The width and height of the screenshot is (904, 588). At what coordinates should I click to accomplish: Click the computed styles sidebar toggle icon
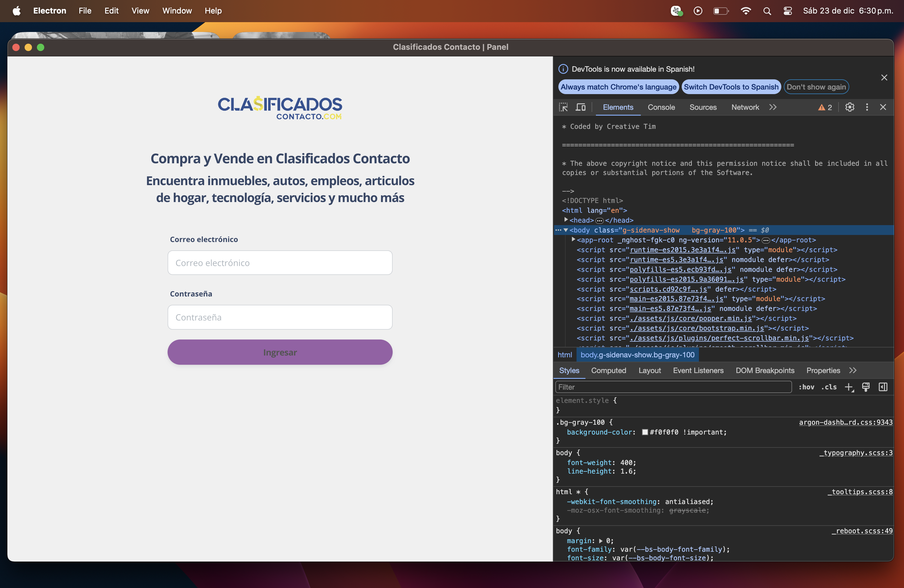click(883, 387)
